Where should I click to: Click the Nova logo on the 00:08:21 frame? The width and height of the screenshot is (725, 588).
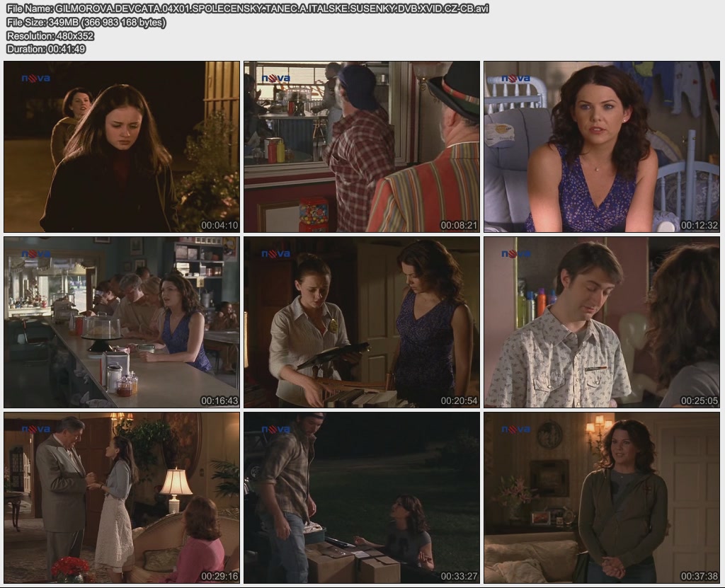tap(276, 79)
